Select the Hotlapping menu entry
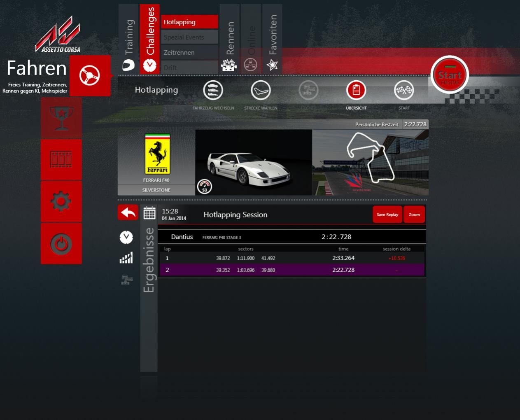 pyautogui.click(x=189, y=22)
